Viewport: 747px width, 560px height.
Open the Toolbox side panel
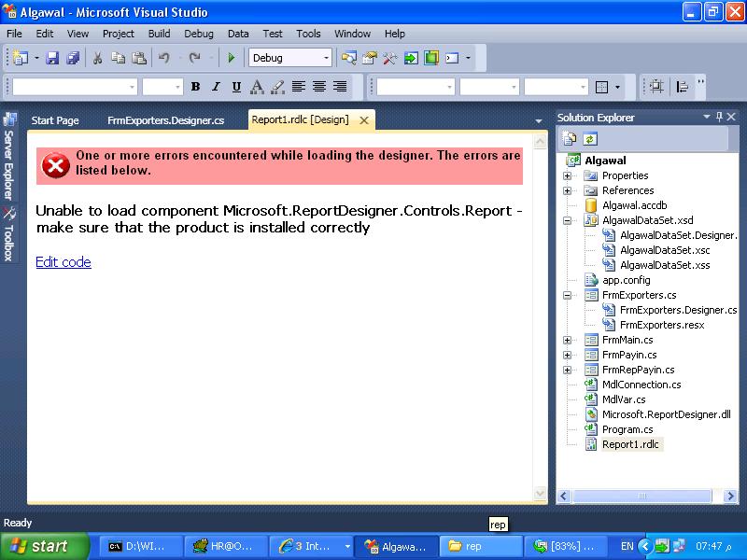point(9,235)
